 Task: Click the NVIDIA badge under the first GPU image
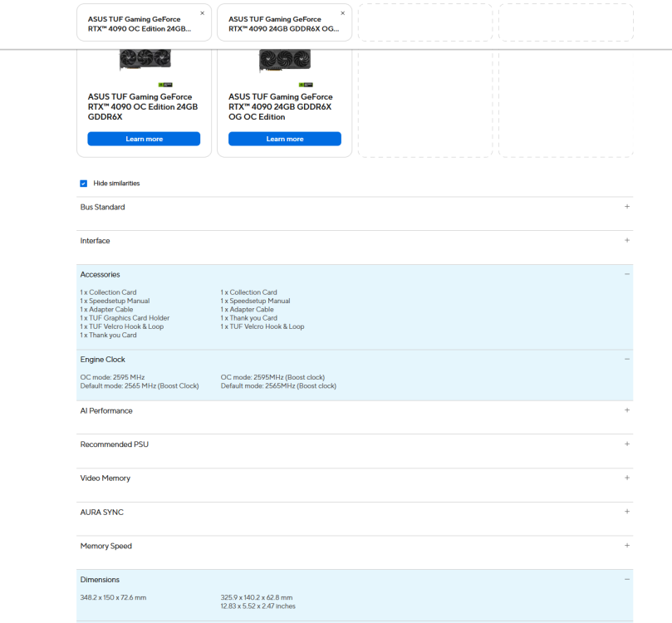coord(165,85)
